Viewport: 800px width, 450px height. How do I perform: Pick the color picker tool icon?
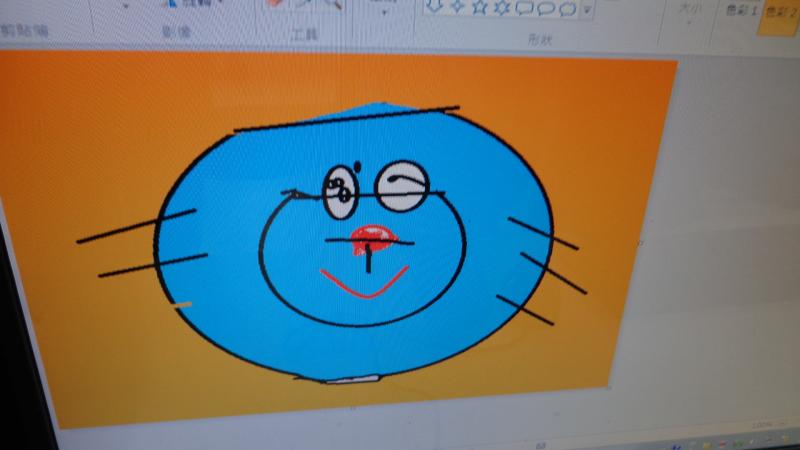(x=306, y=4)
